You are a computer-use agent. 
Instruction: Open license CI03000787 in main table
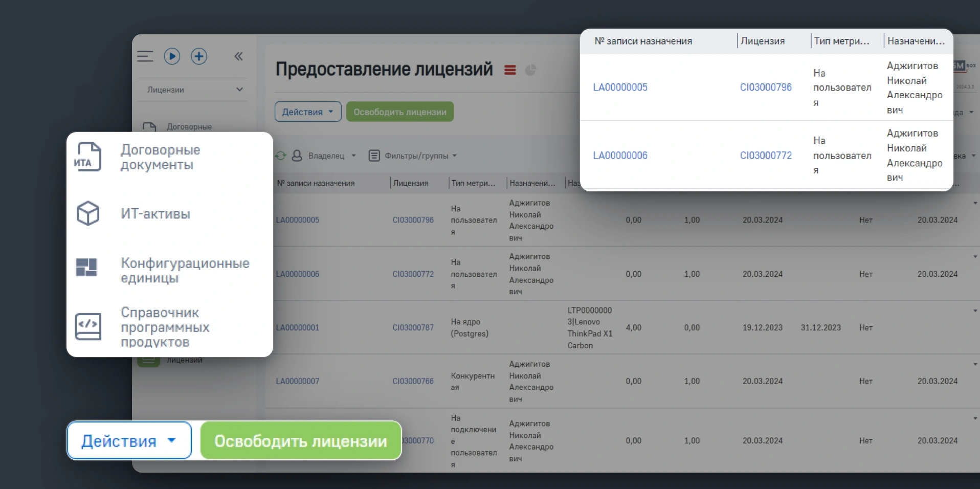pyautogui.click(x=413, y=327)
